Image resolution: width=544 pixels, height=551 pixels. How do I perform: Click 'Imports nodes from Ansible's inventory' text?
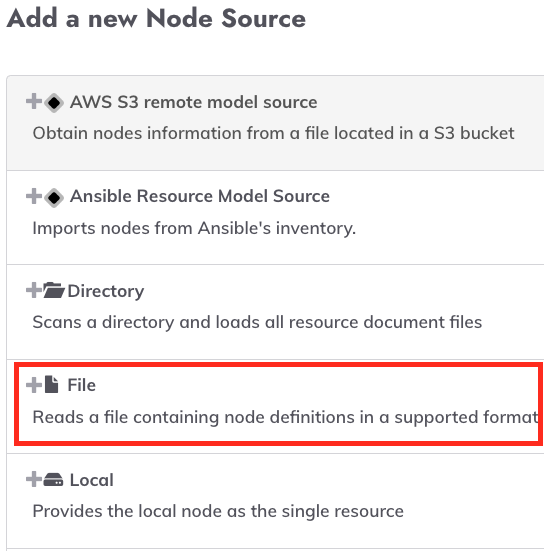[194, 228]
